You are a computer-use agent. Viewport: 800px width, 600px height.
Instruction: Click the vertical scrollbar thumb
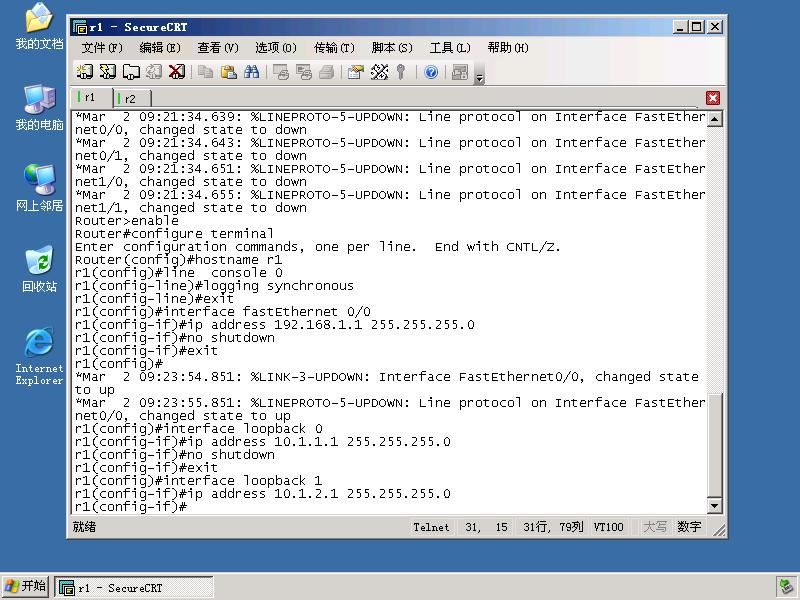(x=715, y=445)
